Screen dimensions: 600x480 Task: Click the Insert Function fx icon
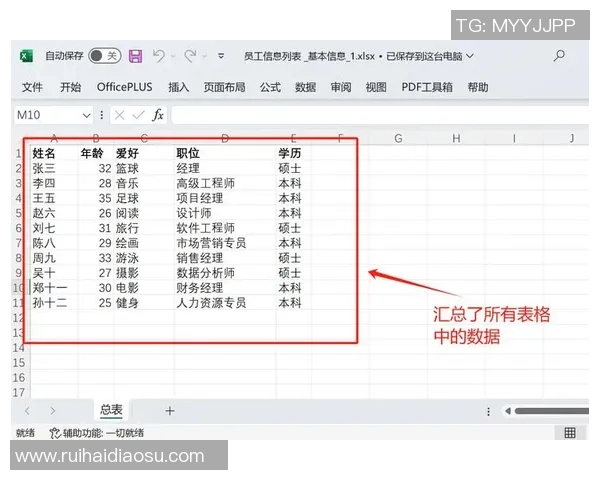tap(158, 115)
